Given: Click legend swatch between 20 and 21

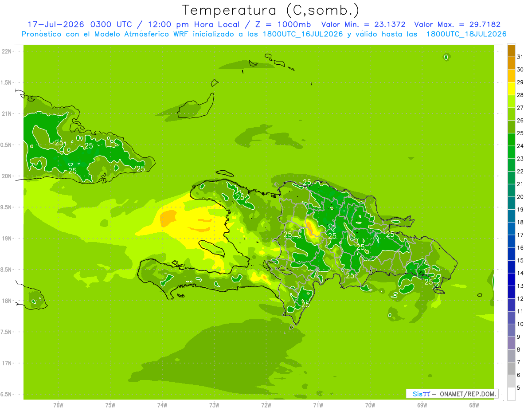Looking at the screenshot, I should [x=511, y=191].
